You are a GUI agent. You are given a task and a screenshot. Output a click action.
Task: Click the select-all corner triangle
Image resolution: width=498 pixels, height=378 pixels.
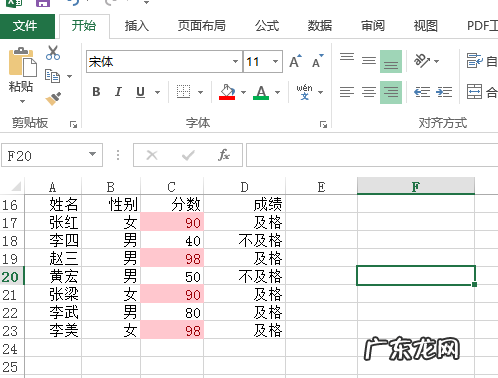(16, 186)
